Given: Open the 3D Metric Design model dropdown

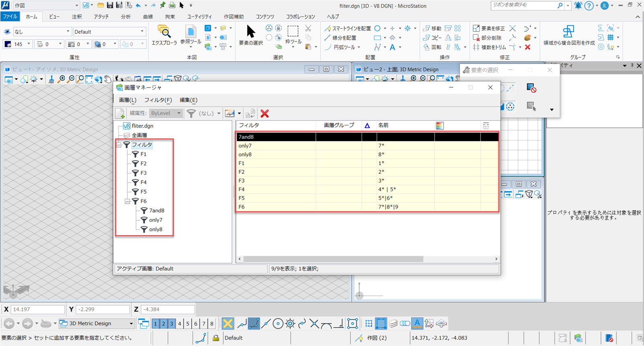Looking at the screenshot, I should pos(97,323).
